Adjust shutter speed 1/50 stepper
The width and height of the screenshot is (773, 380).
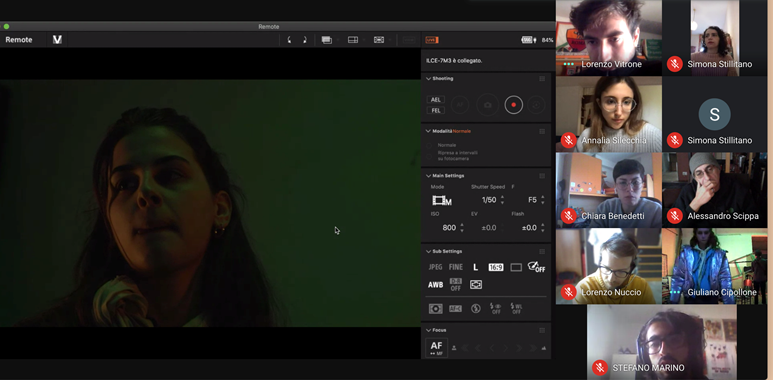[x=502, y=200]
